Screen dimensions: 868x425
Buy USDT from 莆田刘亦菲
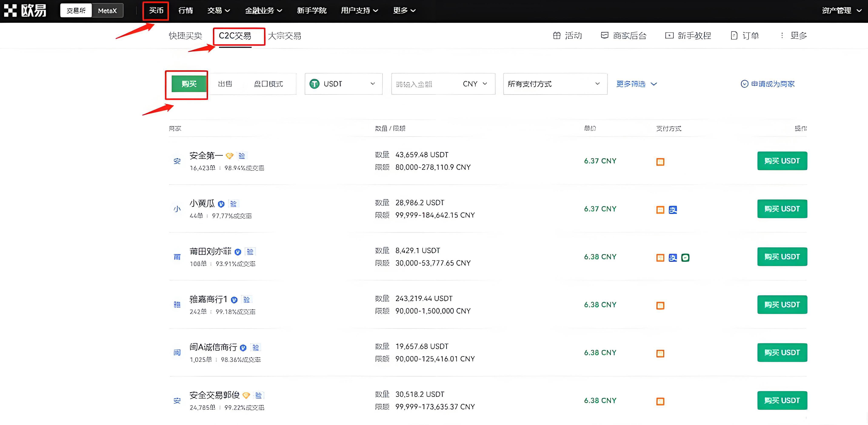(782, 257)
